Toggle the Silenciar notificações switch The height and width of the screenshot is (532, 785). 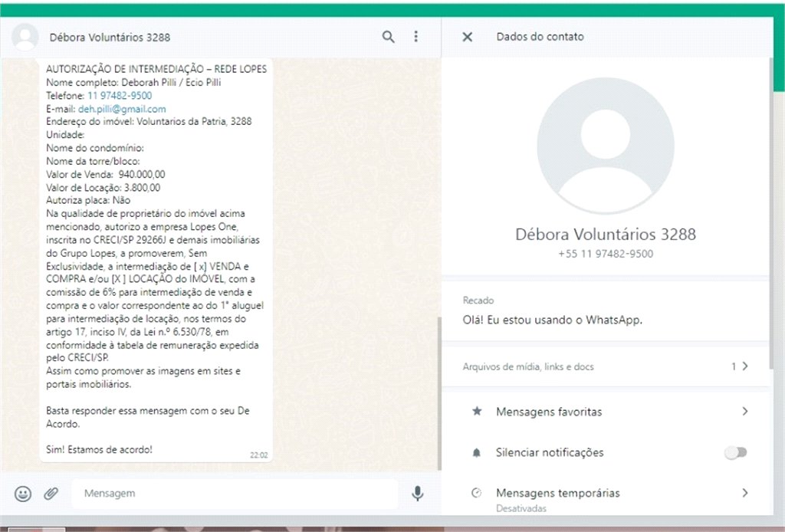tap(735, 452)
